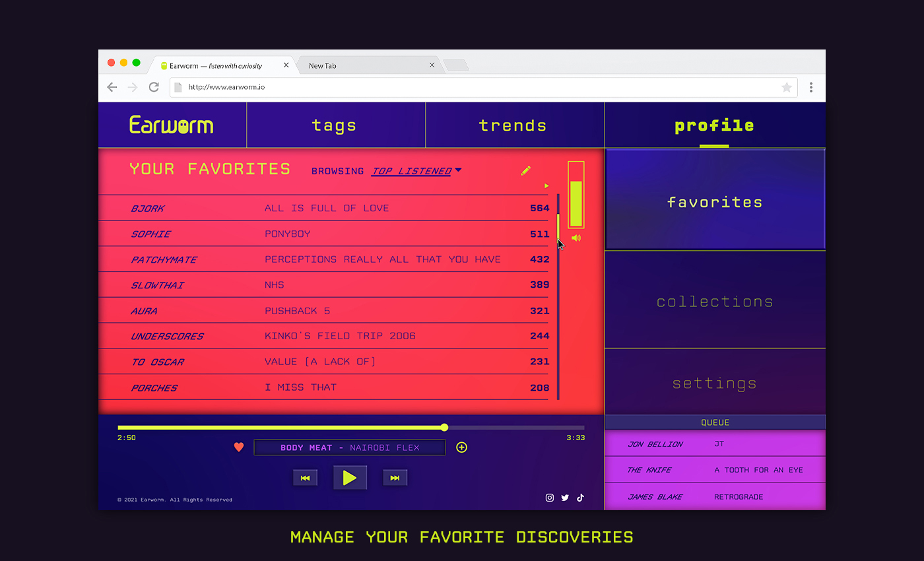Select the New Tab browser tab
The height and width of the screenshot is (561, 924).
pyautogui.click(x=371, y=65)
